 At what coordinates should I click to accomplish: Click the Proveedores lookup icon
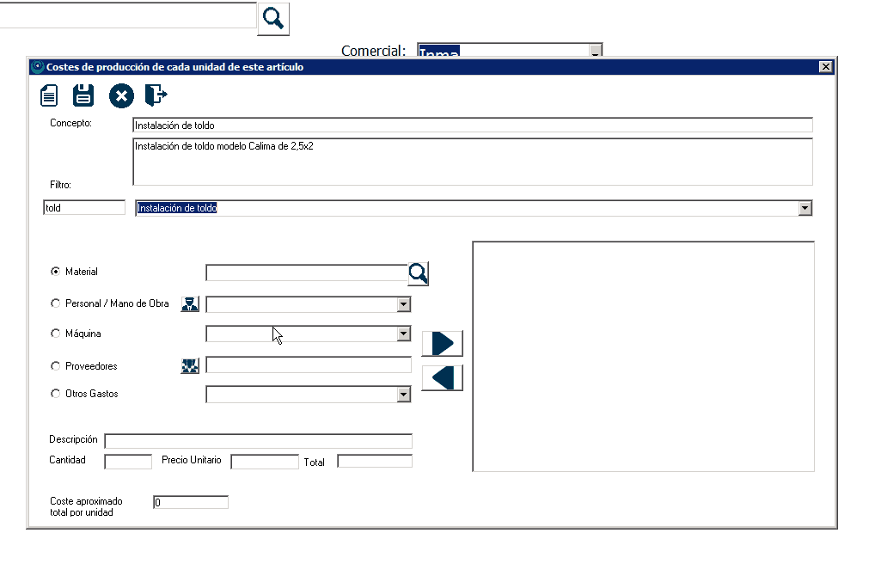(190, 366)
